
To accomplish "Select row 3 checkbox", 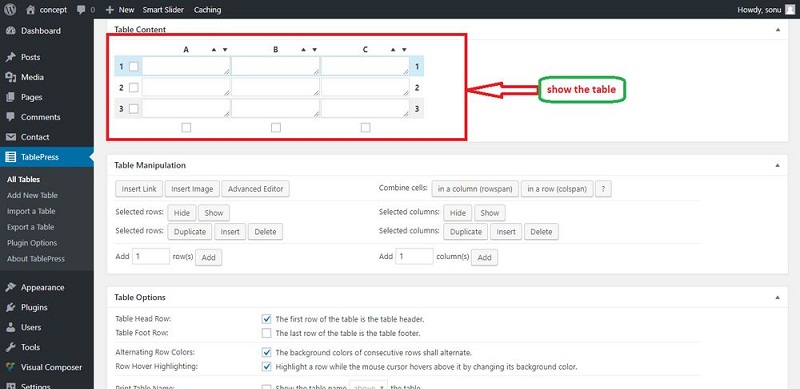I will 133,109.
